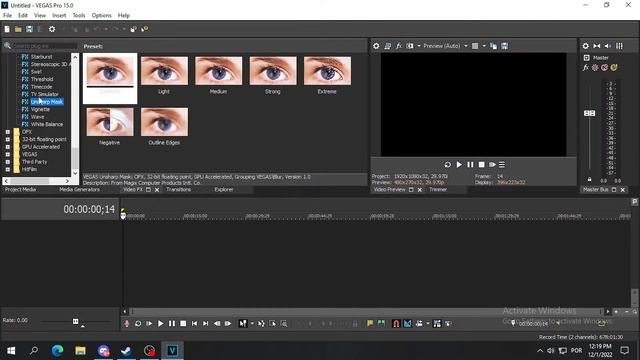Screen dimensions: 640x360
Task: Toggle auto ripple in the timeline toolbar
Action: point(419,324)
